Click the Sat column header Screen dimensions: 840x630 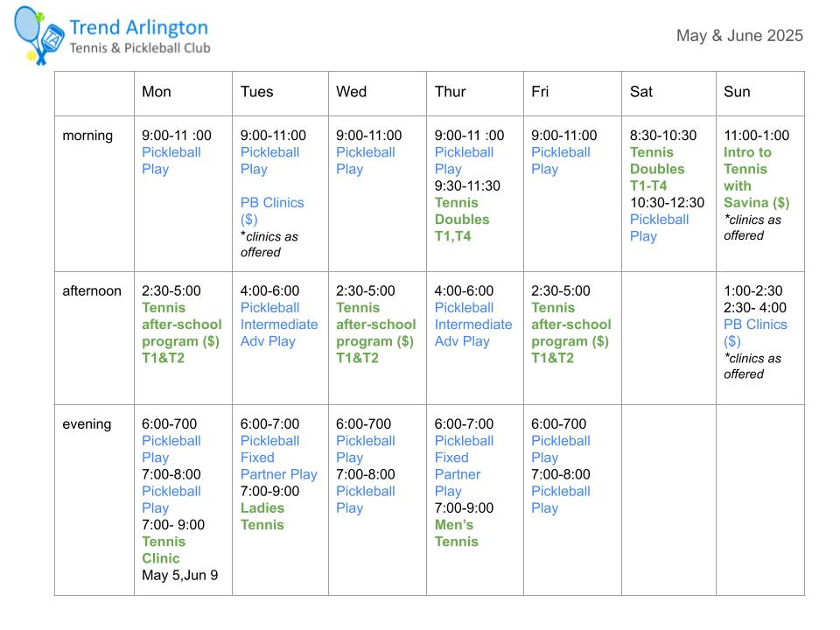640,92
